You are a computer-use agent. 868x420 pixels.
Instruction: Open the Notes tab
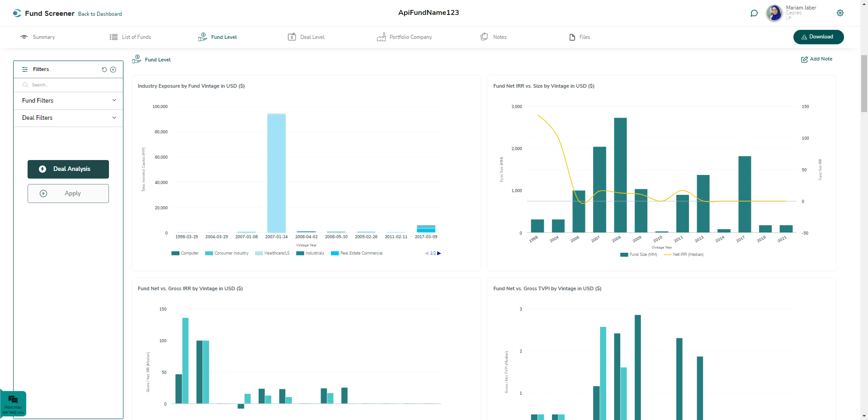(494, 37)
